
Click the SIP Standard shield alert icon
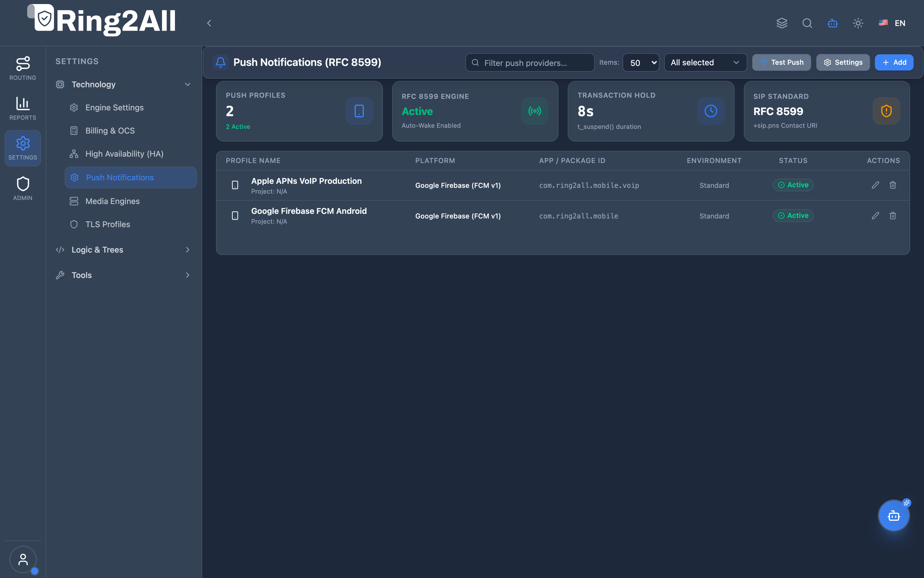pyautogui.click(x=886, y=111)
